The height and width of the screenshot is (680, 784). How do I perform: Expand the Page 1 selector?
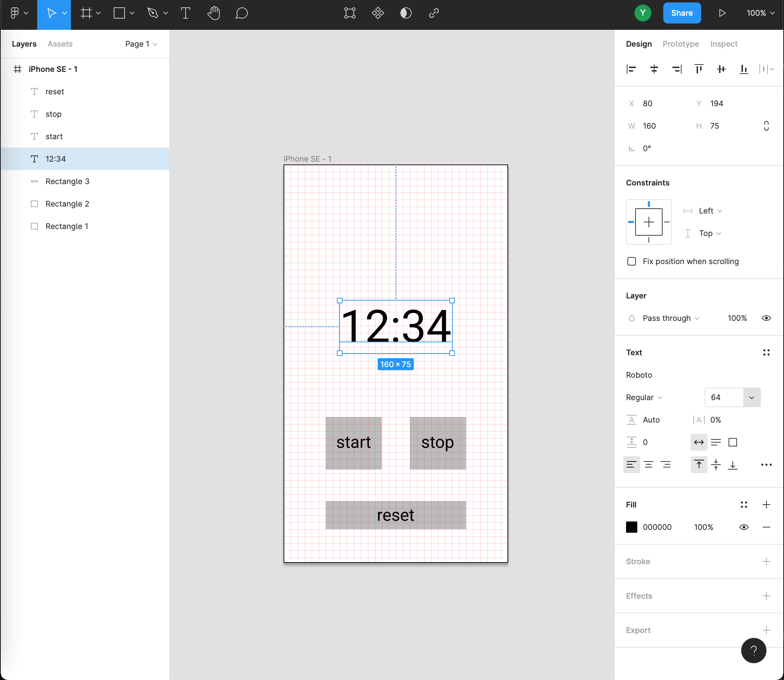pyautogui.click(x=141, y=44)
